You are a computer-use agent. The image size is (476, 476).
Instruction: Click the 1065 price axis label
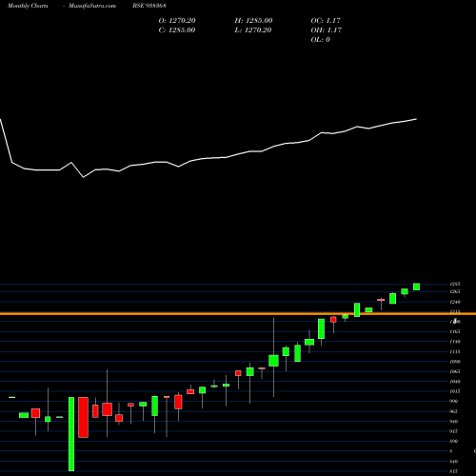455,371
